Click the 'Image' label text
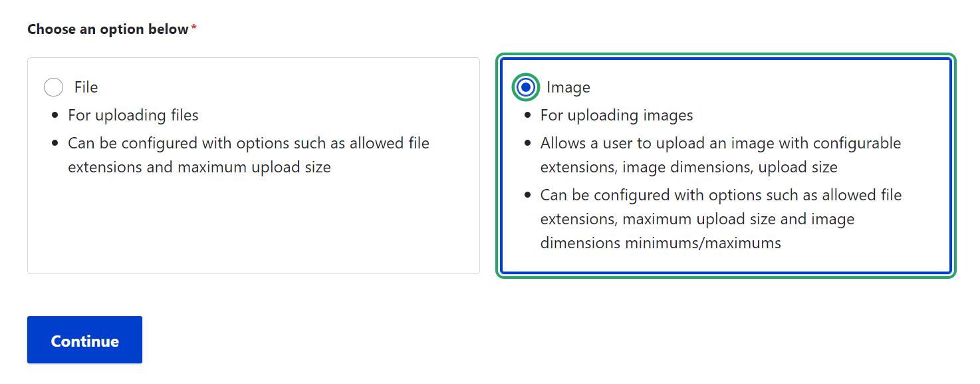 [568, 87]
